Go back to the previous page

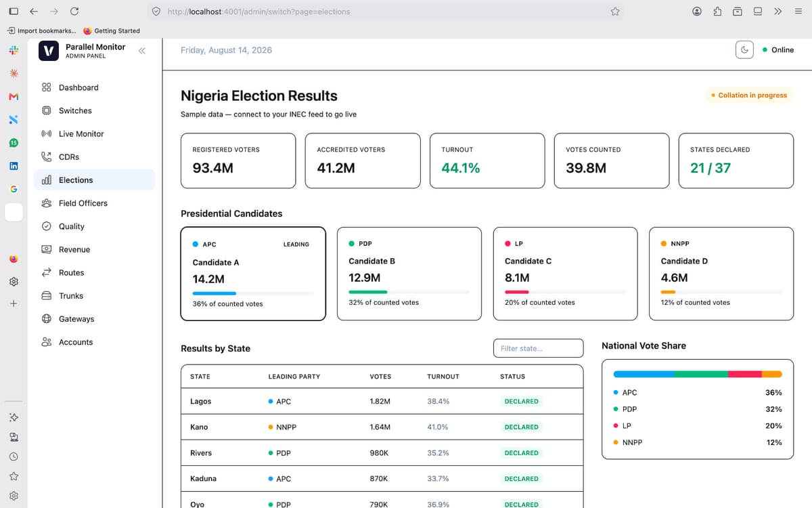tap(34, 12)
